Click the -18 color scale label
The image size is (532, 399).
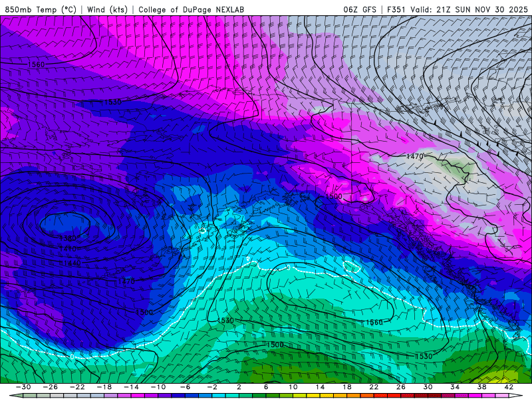pos(104,387)
